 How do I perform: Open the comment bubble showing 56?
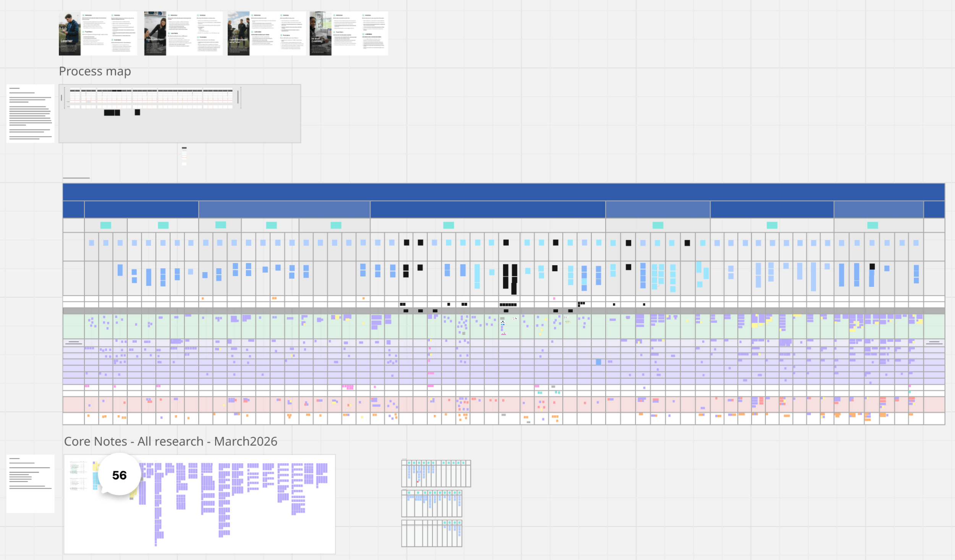(x=119, y=474)
